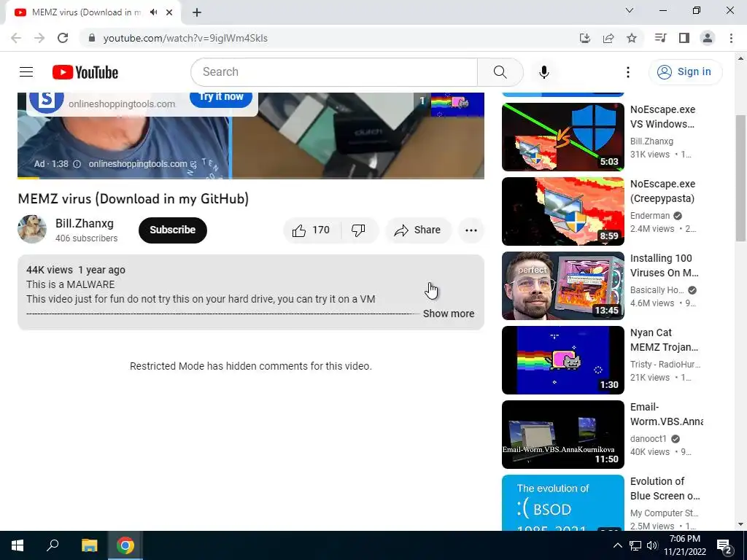The height and width of the screenshot is (560, 747).
Task: Click Enderman channel name
Action: [650, 216]
